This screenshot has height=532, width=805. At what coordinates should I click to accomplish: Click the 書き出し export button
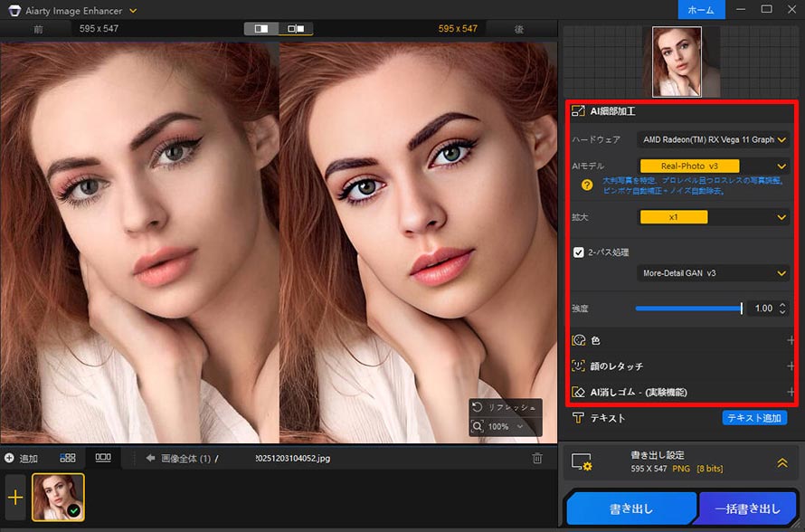tap(631, 508)
